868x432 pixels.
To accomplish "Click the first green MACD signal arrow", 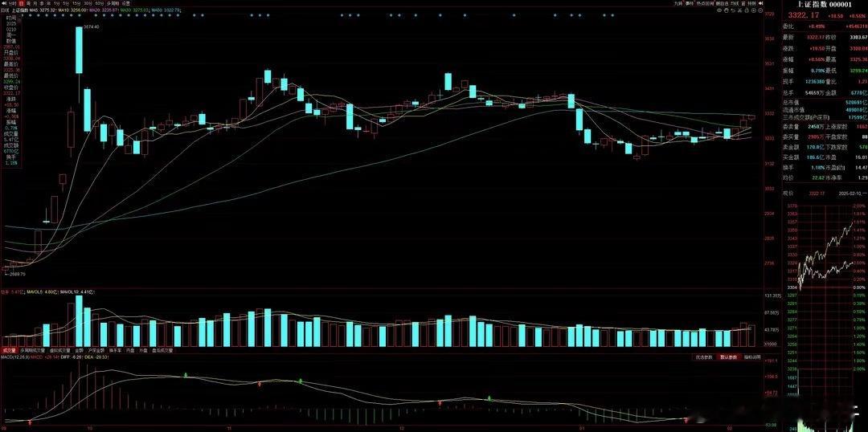I will [186, 375].
